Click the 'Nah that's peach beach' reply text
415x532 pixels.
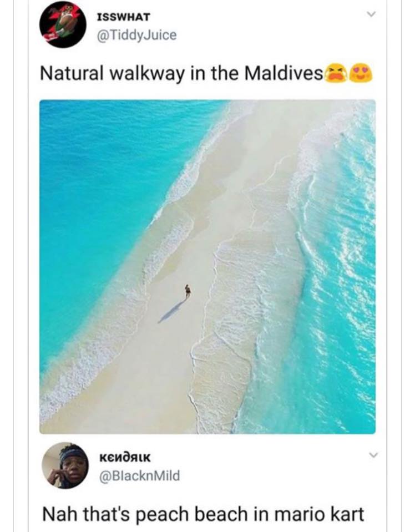pyautogui.click(x=203, y=514)
